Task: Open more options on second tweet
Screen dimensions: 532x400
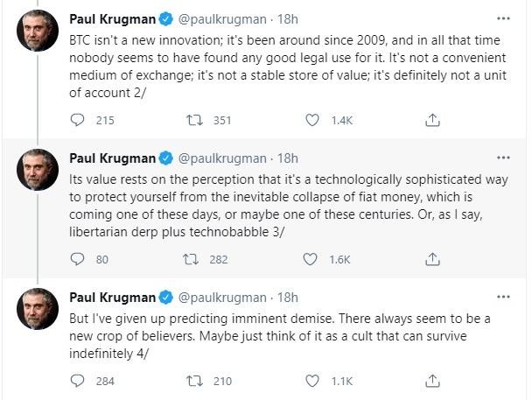Action: (x=502, y=158)
